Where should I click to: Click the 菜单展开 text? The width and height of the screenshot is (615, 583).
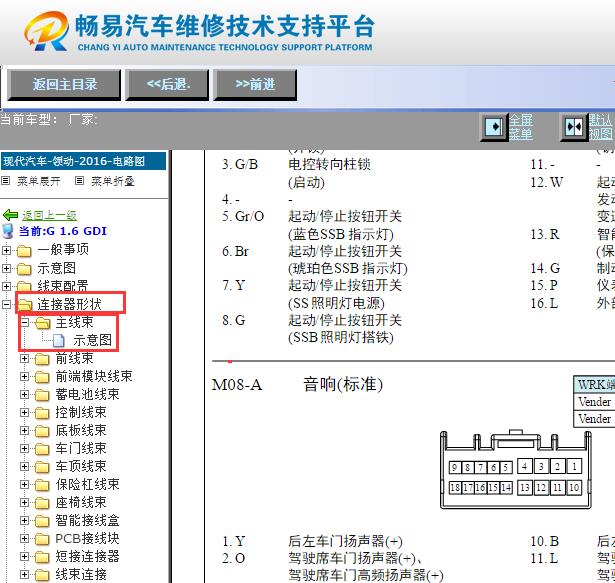coord(38,181)
